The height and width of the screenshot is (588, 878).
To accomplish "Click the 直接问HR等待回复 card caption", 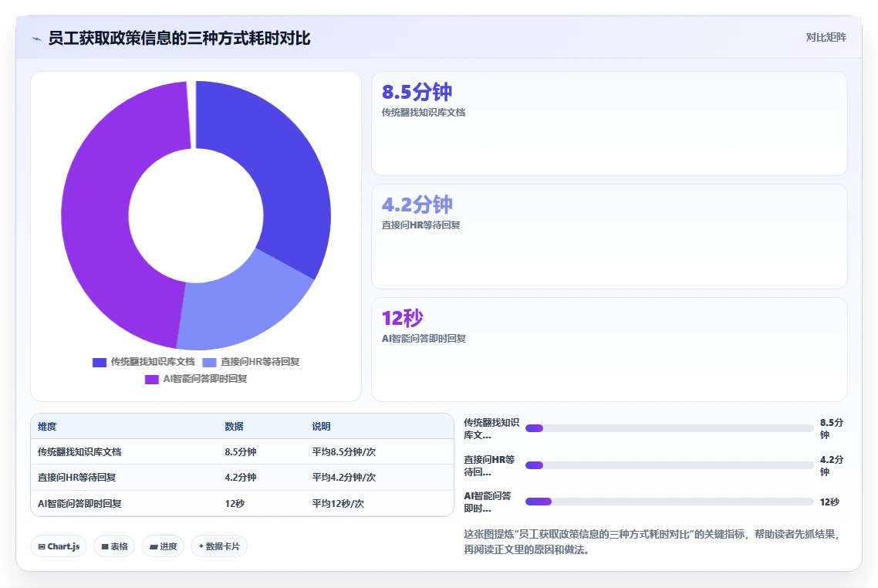I will pos(421,225).
